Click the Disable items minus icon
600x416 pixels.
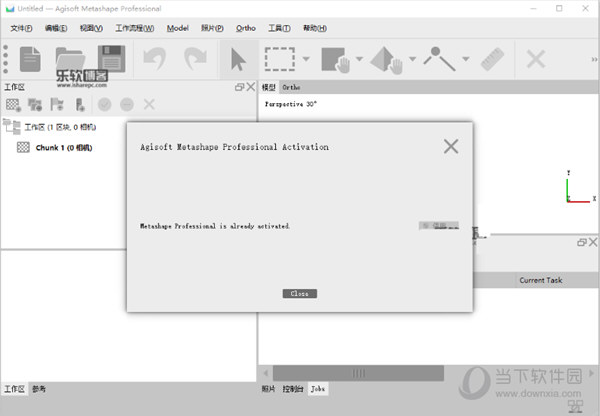[127, 104]
